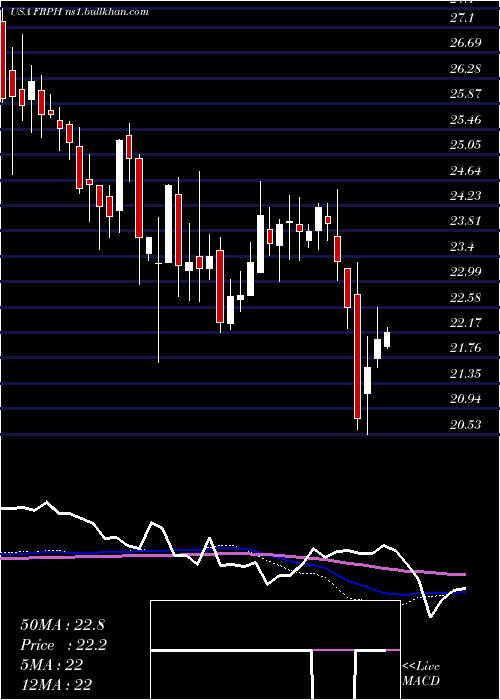Select the 23.81 price axis label
This screenshot has height=700, width=500.
click(x=466, y=221)
